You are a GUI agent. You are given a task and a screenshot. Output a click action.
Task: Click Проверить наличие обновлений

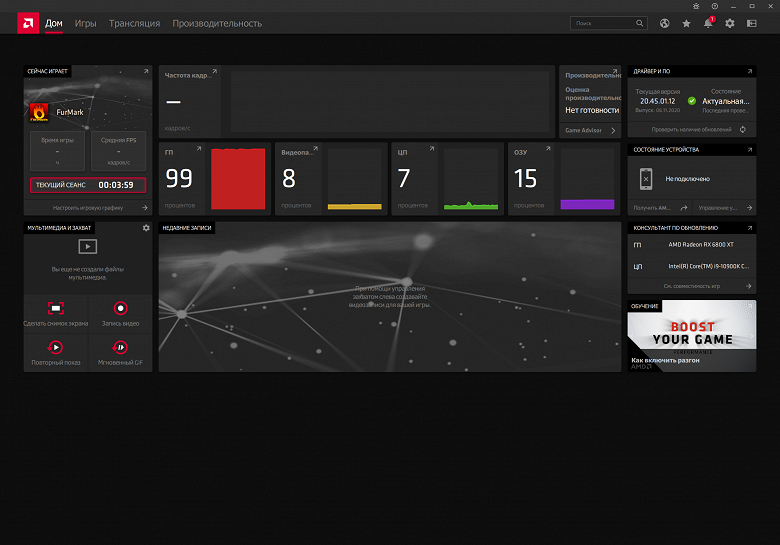point(691,130)
